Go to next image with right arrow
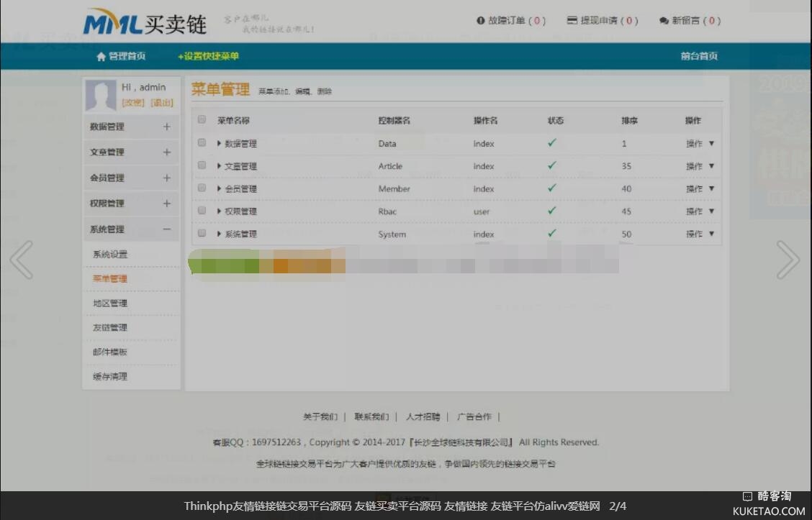Image resolution: width=812 pixels, height=520 pixels. click(x=788, y=260)
